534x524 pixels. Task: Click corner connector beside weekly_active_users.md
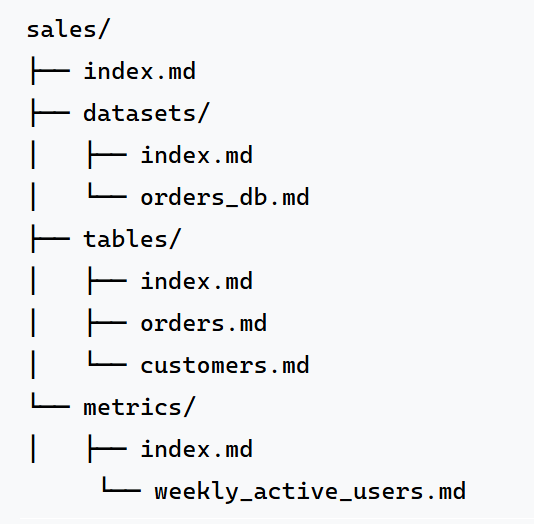point(121,485)
